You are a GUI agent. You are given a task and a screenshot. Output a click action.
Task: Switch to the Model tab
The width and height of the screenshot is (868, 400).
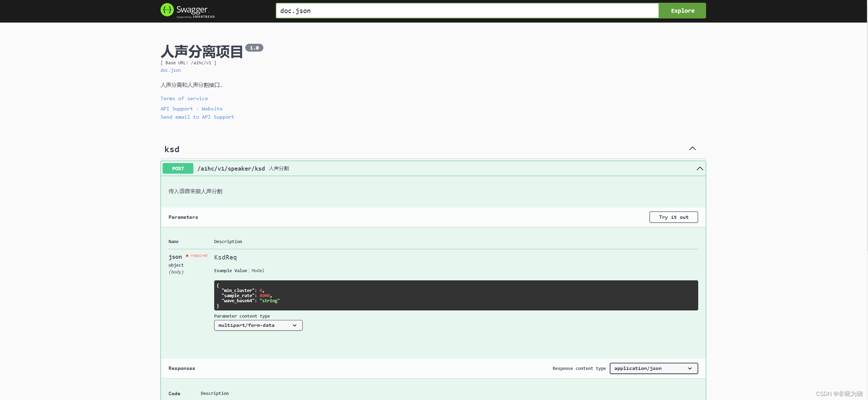coord(258,270)
